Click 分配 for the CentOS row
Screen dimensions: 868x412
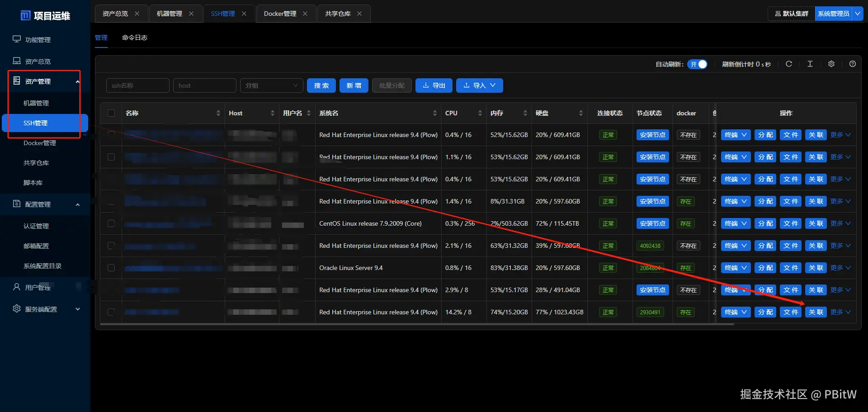(x=765, y=223)
